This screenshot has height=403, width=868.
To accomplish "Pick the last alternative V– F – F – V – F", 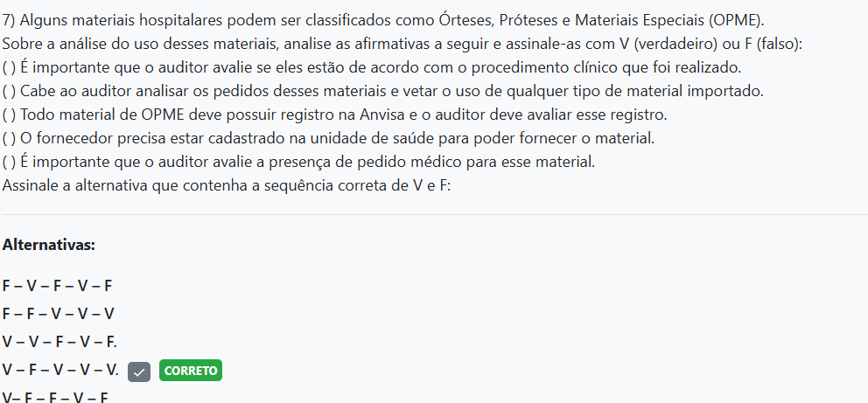I will coord(55,397).
